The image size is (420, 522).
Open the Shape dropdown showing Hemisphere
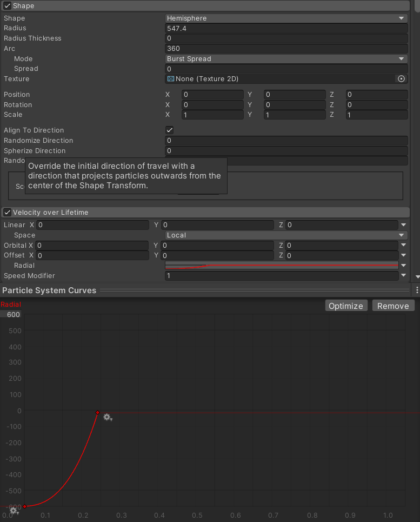tap(286, 18)
